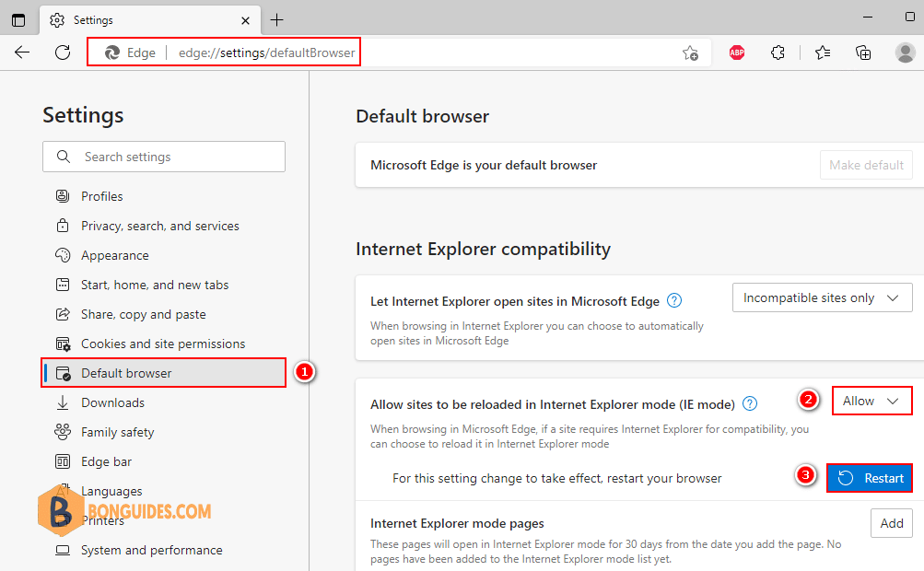Open Downloads settings
Viewport: 924px width, 571px height.
[164, 402]
